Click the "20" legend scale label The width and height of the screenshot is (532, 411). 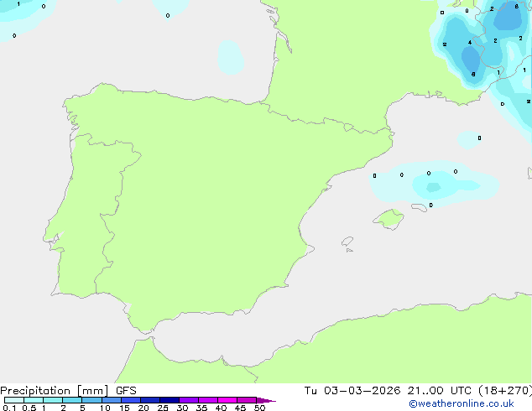pos(143,408)
